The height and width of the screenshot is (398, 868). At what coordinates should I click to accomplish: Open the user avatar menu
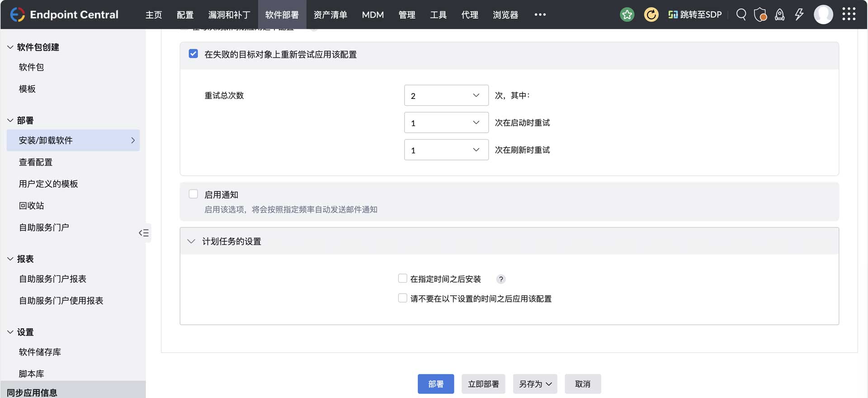pos(823,14)
